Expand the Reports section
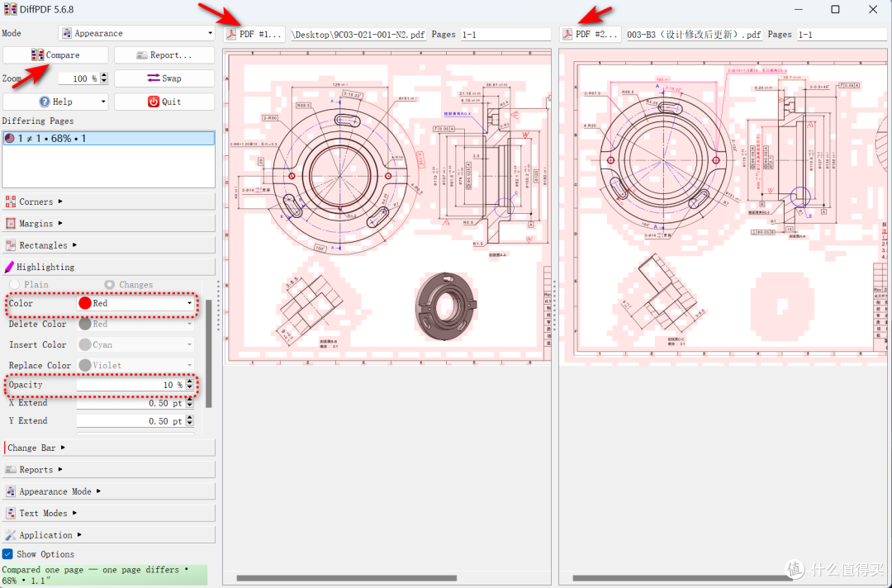Viewport: 892px width, 588px height. coord(109,469)
